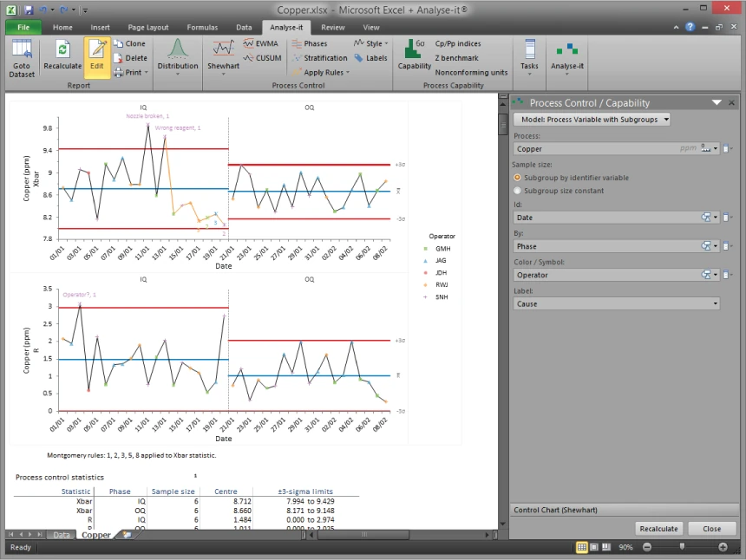Switch to the Analyse-it ribbon tab
This screenshot has height=560, width=746.
(286, 27)
